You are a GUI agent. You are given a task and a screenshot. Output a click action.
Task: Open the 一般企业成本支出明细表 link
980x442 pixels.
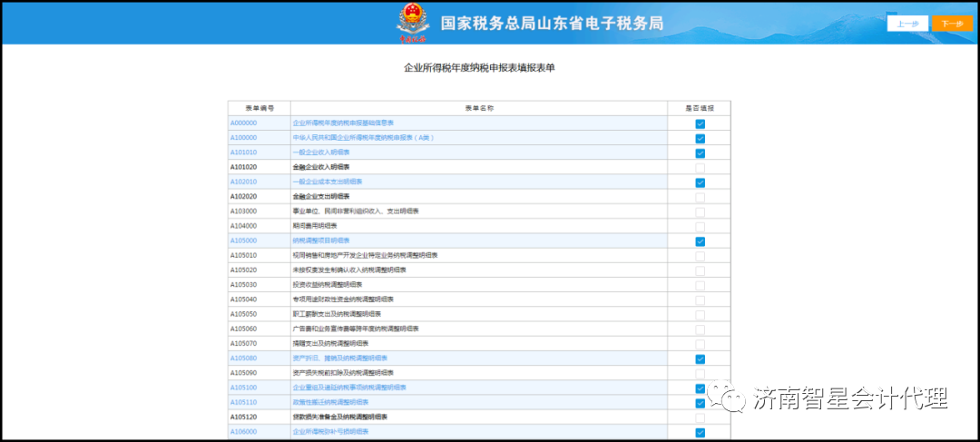click(x=327, y=182)
